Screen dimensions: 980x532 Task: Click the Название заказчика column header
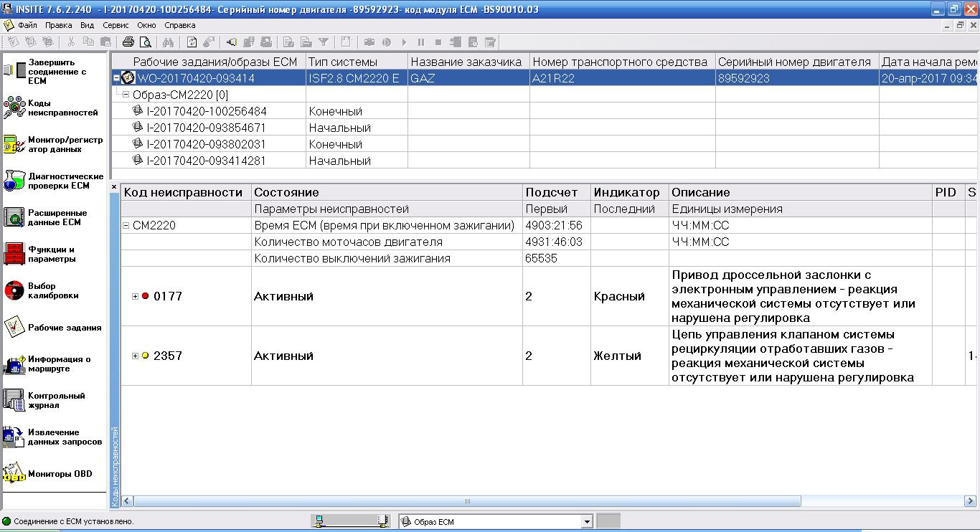click(x=468, y=62)
